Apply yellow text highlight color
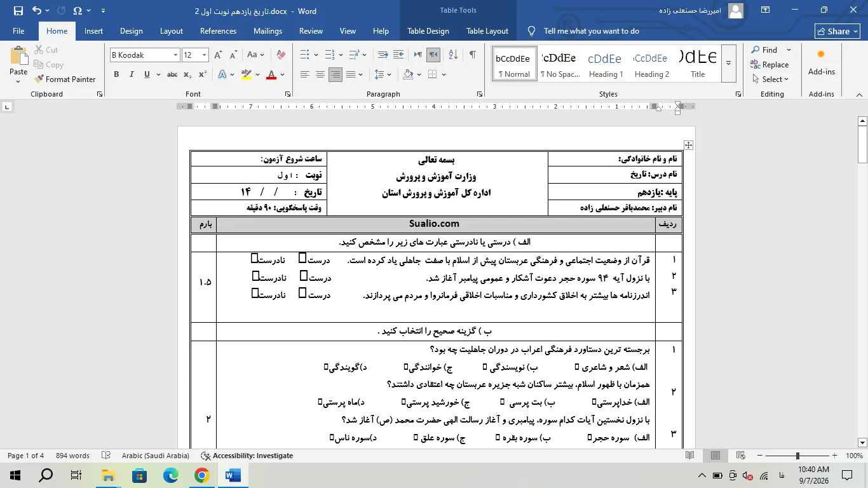 click(x=246, y=74)
